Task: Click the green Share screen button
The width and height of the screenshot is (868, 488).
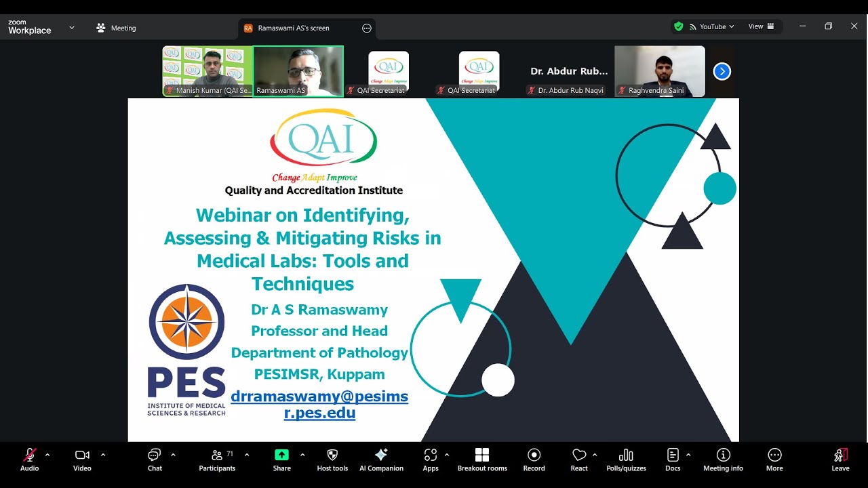Action: [281, 460]
